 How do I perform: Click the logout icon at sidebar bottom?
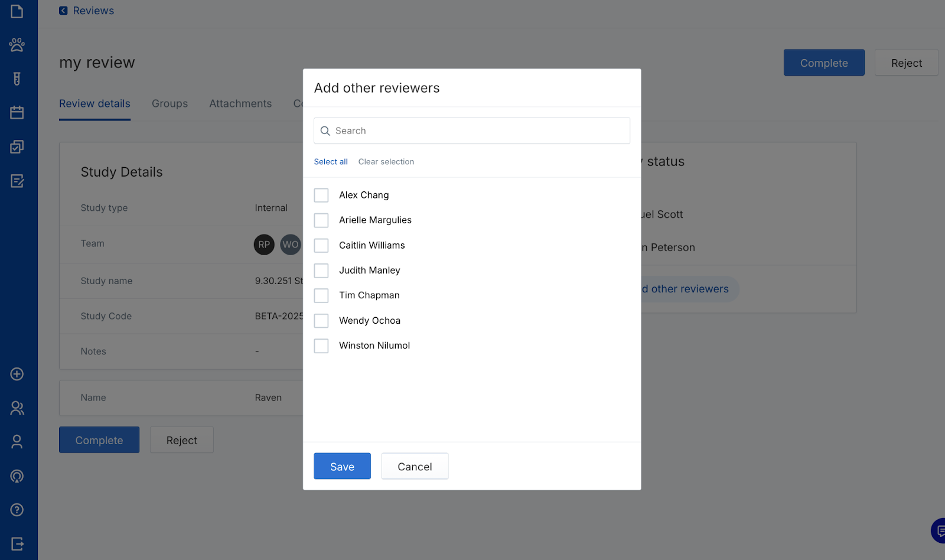pos(17,543)
